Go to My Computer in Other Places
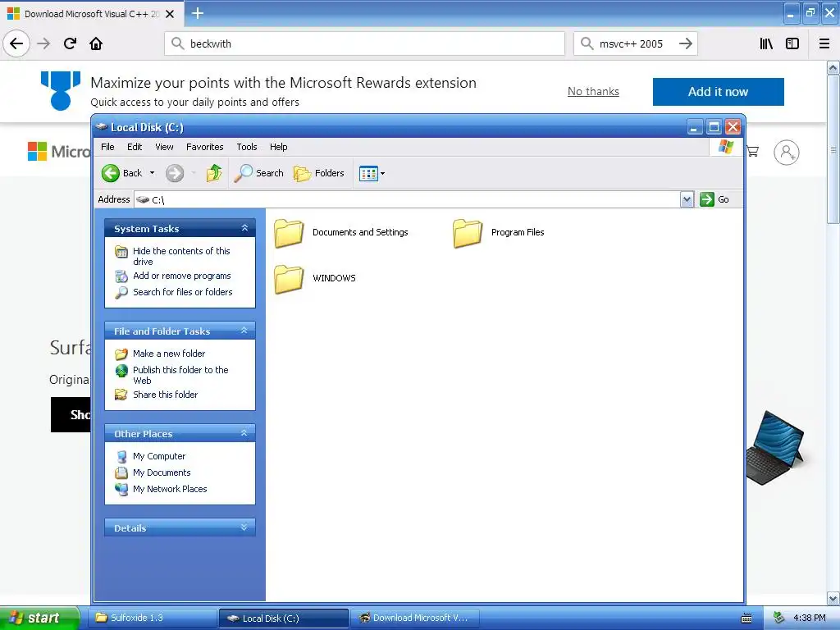 tap(159, 456)
